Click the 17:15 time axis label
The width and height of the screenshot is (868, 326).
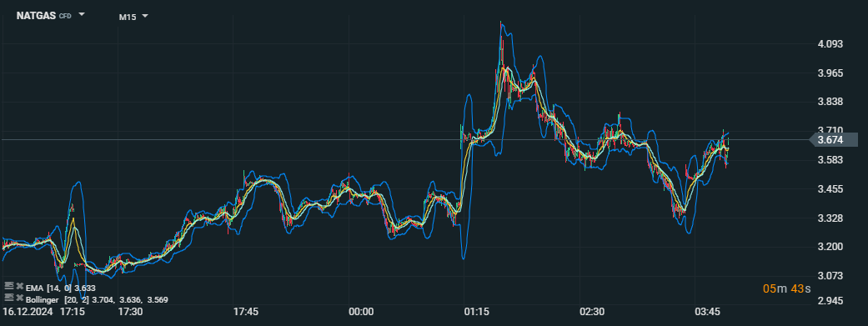(x=73, y=312)
